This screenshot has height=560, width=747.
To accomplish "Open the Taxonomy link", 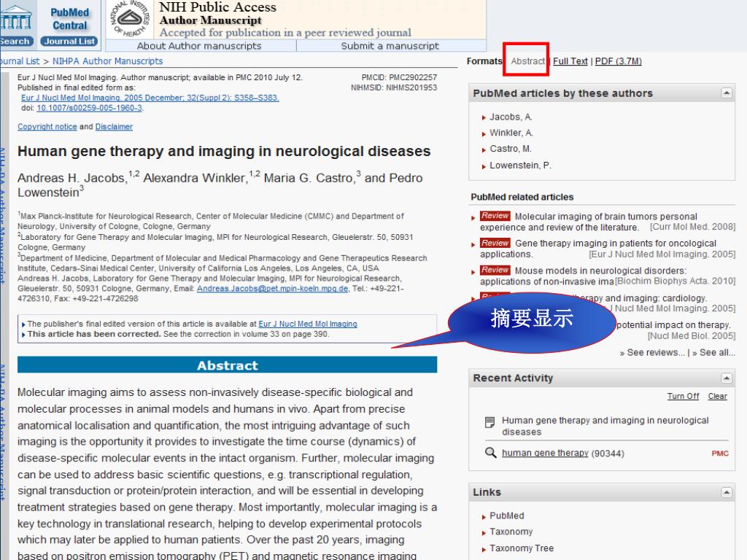I will point(511,532).
